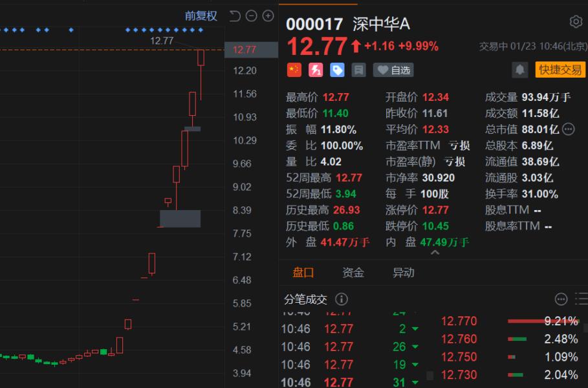Click the undo arrow icon above chart
Screen dimensions: 588x388
click(x=235, y=16)
